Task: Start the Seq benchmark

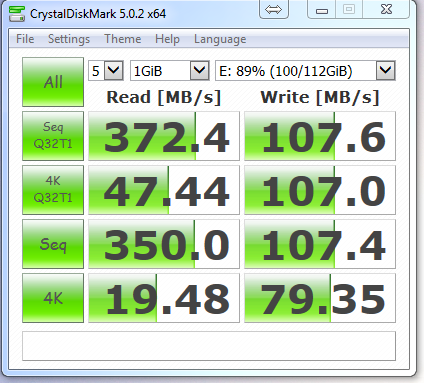Action: [x=53, y=244]
